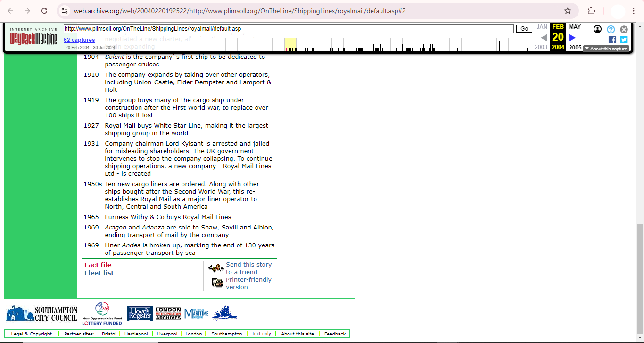Open Wayback Machine help icon
The height and width of the screenshot is (343, 644).
coord(611,29)
